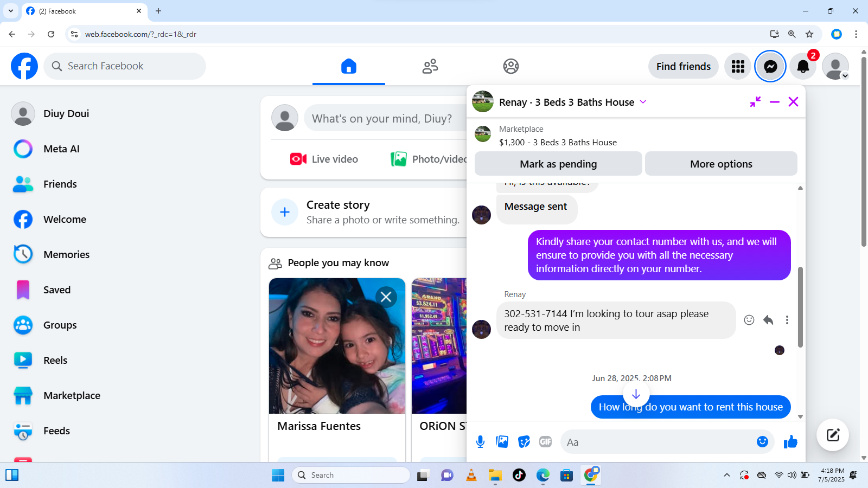Start a new message with compose button
Screen dimensions: 868x488
833,435
